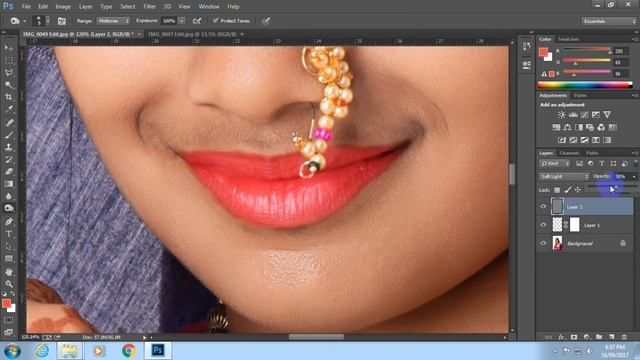Screen dimensions: 640x360
Task: Toggle lock position icon
Action: pyautogui.click(x=578, y=190)
